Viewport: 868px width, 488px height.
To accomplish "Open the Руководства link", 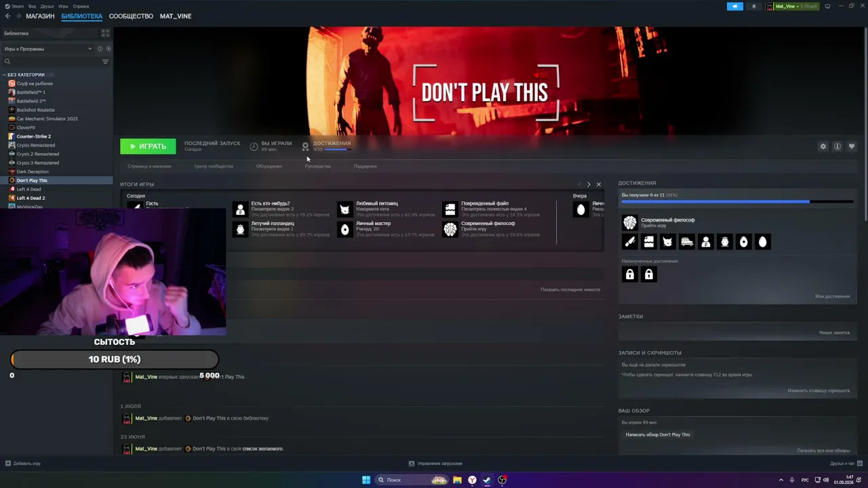I will tap(318, 166).
